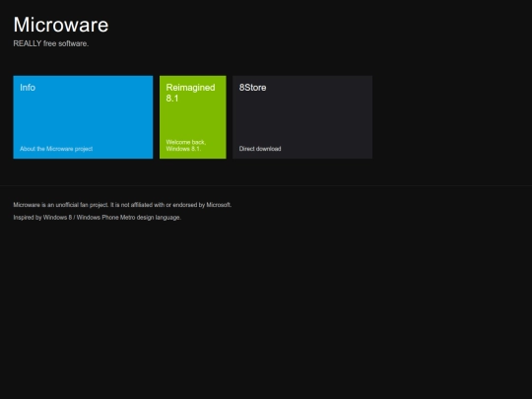Screen dimensions: 532x399
Task: Open the green Reimagined 8.1 tile
Action: pyautogui.click(x=193, y=117)
